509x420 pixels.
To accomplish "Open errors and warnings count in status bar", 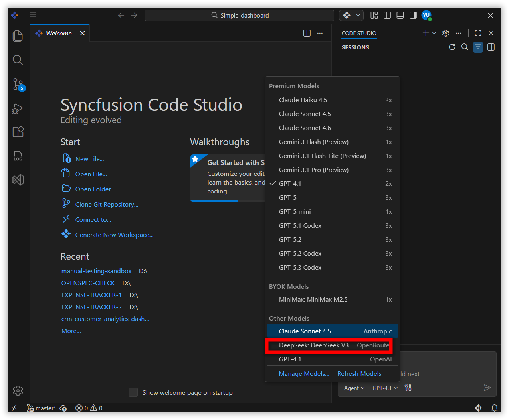I will click(89, 408).
